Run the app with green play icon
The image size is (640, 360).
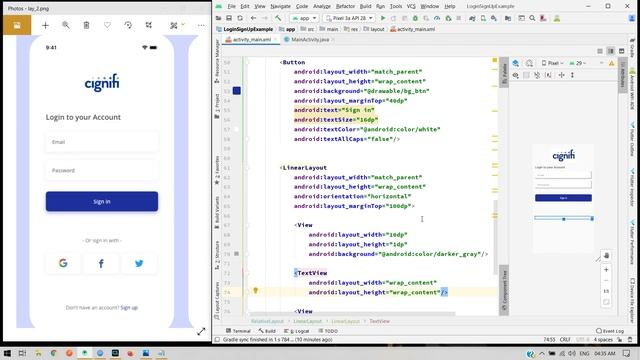383,18
